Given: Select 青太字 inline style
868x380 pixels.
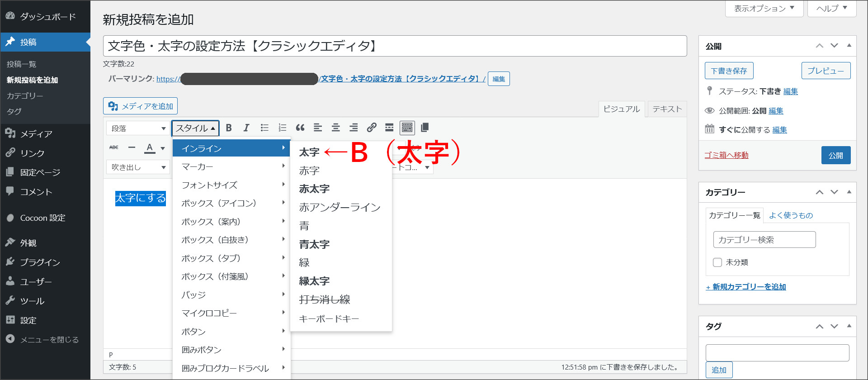Looking at the screenshot, I should (341, 244).
